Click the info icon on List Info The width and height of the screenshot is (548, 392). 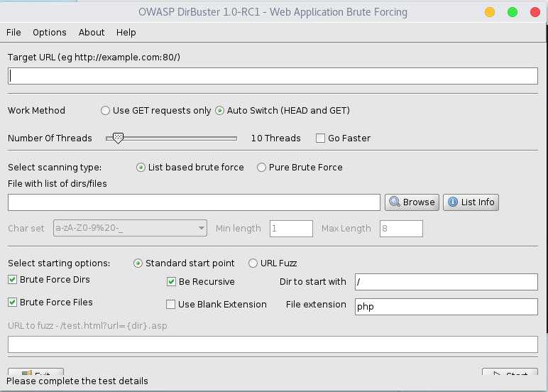pos(453,202)
